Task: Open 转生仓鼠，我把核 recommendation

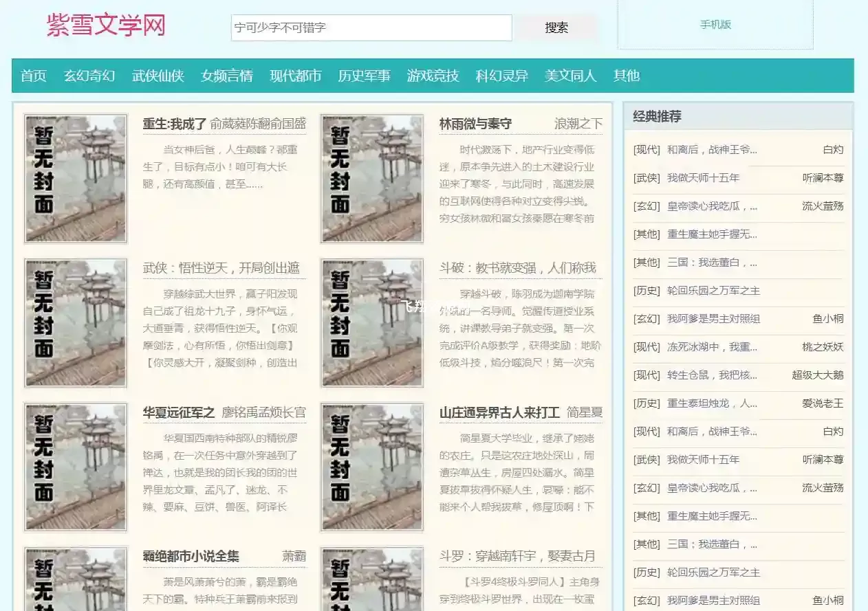Action: pyautogui.click(x=712, y=375)
